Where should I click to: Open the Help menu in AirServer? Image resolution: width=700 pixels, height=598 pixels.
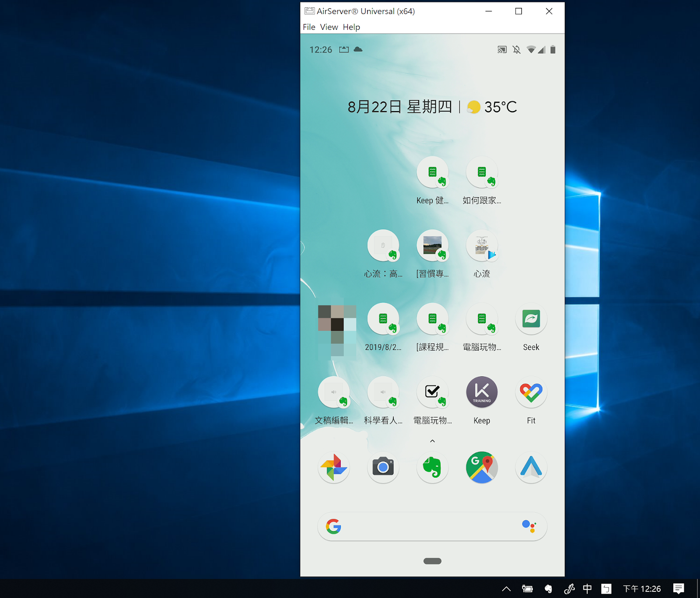351,27
